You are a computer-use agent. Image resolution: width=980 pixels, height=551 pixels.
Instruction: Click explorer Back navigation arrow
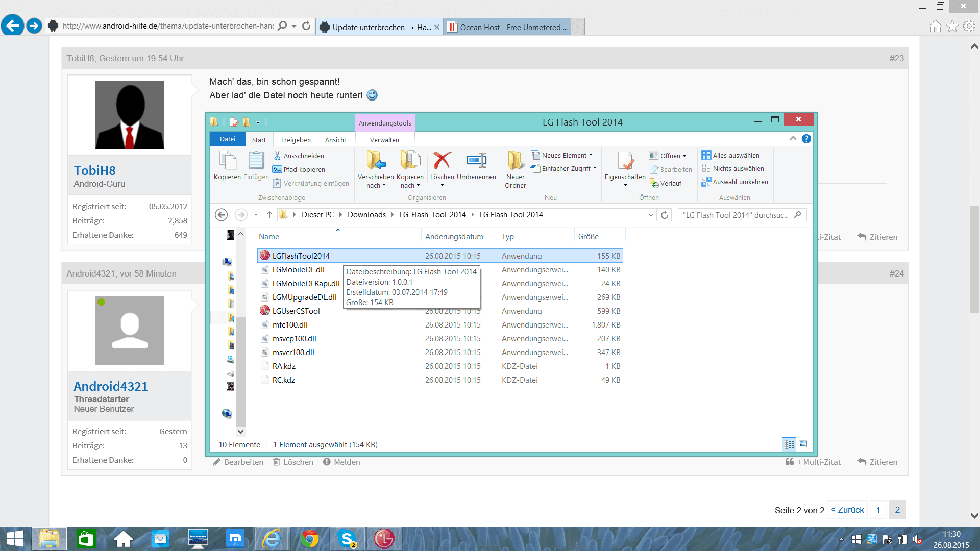(x=221, y=215)
